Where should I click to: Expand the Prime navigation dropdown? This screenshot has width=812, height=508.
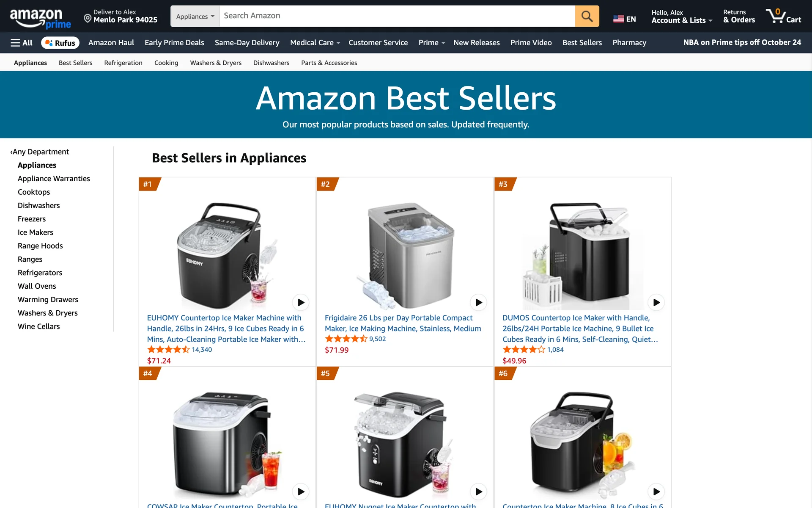[x=431, y=43]
